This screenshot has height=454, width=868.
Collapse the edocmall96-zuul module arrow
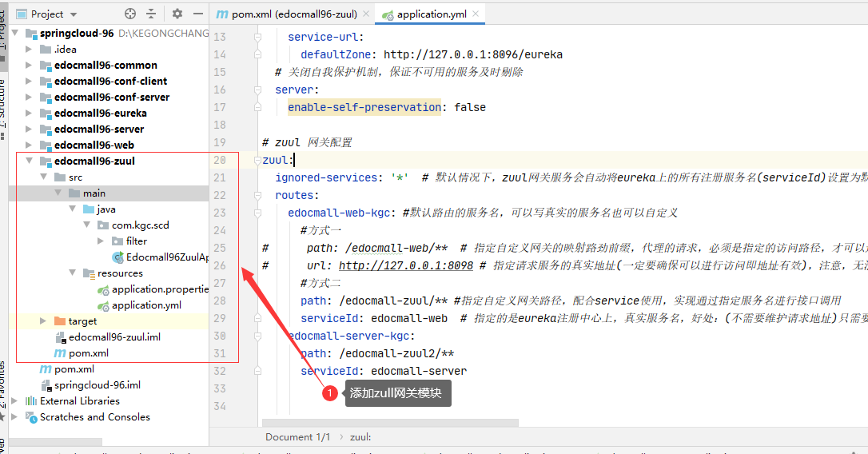click(29, 161)
